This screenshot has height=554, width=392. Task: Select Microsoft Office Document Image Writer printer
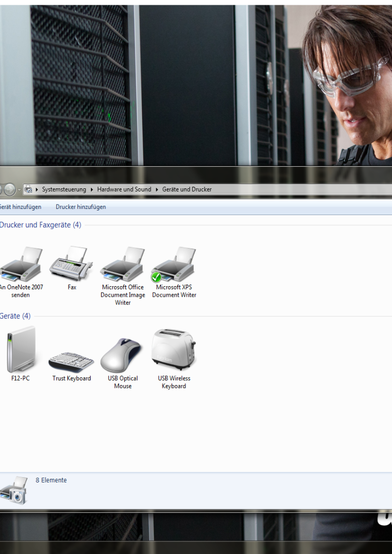pos(123,265)
